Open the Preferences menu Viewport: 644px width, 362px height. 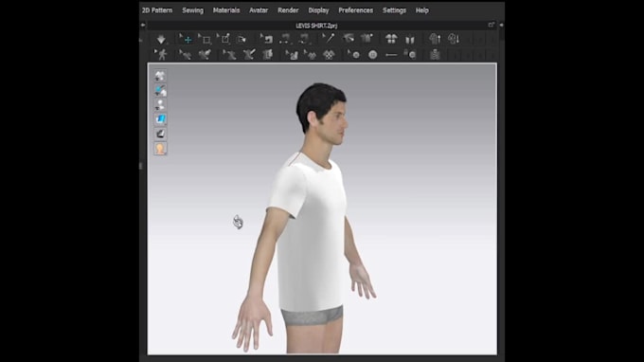pos(356,10)
